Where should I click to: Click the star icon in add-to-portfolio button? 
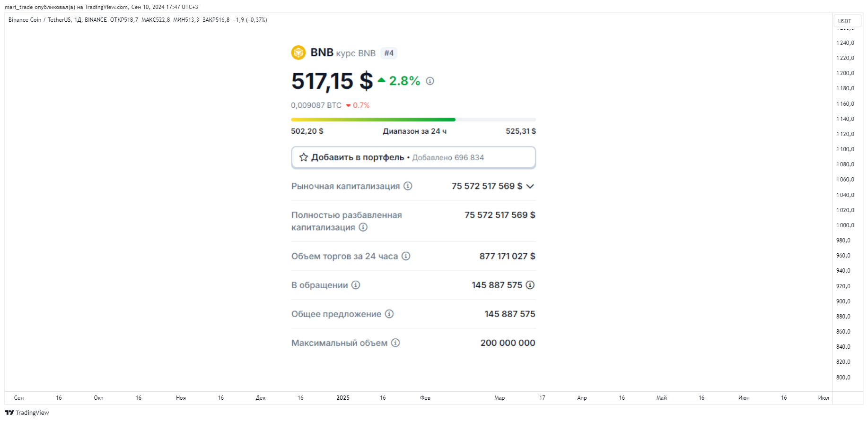pos(304,157)
